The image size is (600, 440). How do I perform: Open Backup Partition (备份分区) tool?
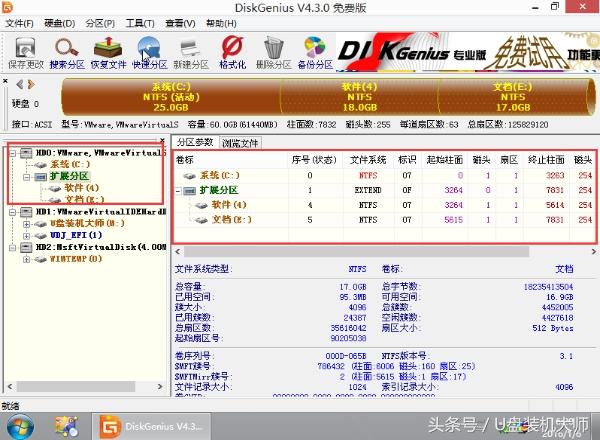pos(315,53)
